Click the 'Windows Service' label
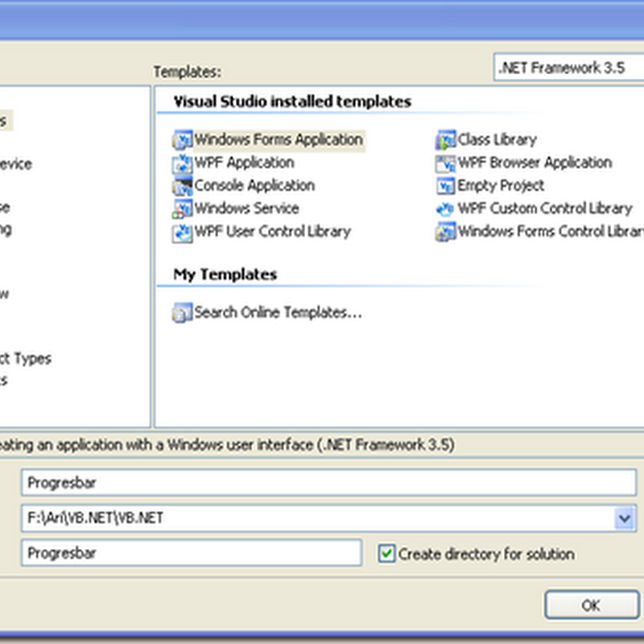The height and width of the screenshot is (644, 644). pos(246,209)
